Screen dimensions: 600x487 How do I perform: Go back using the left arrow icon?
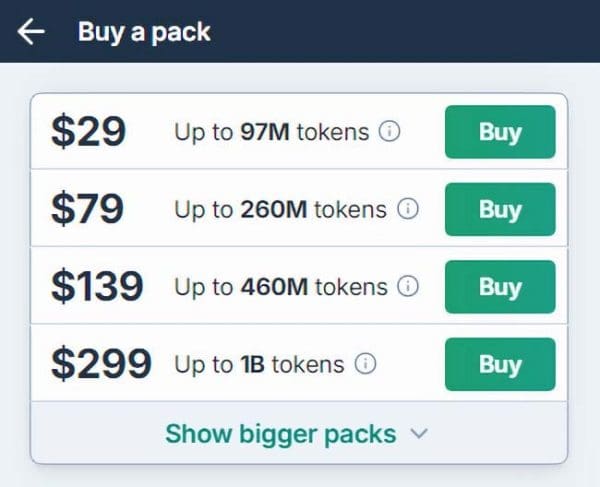point(31,31)
